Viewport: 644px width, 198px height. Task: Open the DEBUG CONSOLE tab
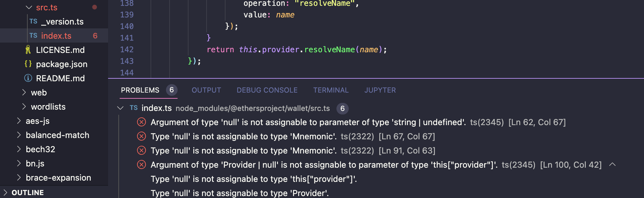tap(267, 90)
